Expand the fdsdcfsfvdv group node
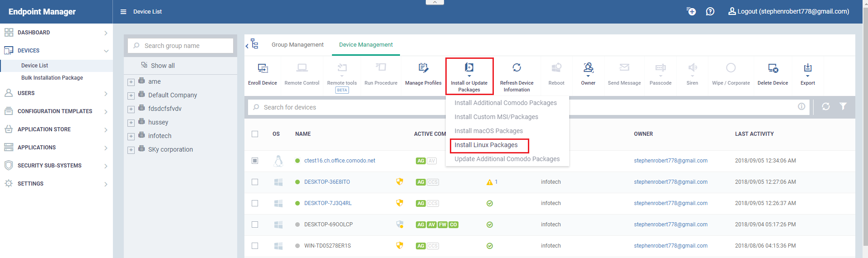The image size is (868, 258). click(131, 110)
